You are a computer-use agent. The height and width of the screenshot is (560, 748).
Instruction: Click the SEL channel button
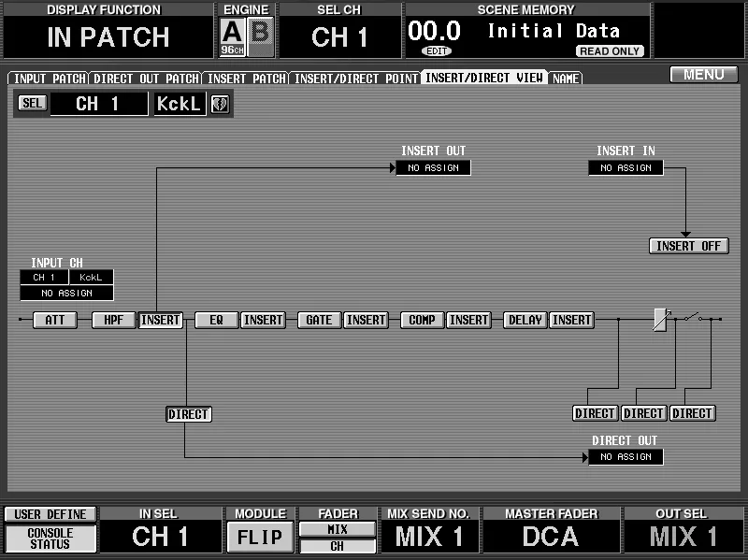pyautogui.click(x=32, y=103)
